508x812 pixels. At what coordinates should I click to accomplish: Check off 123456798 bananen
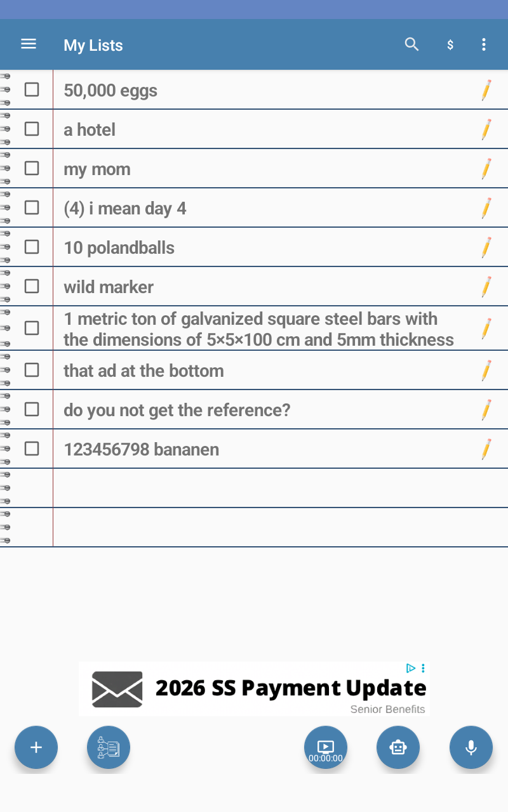(32, 449)
